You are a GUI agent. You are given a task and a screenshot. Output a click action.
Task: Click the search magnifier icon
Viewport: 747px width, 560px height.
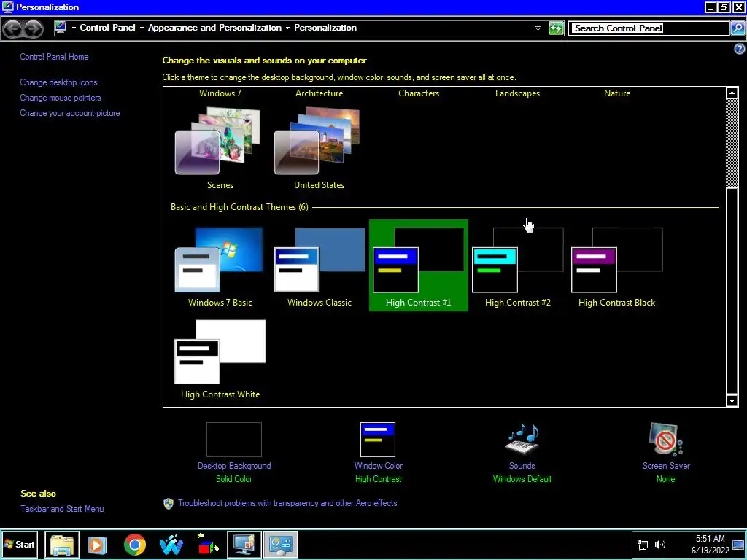[737, 28]
